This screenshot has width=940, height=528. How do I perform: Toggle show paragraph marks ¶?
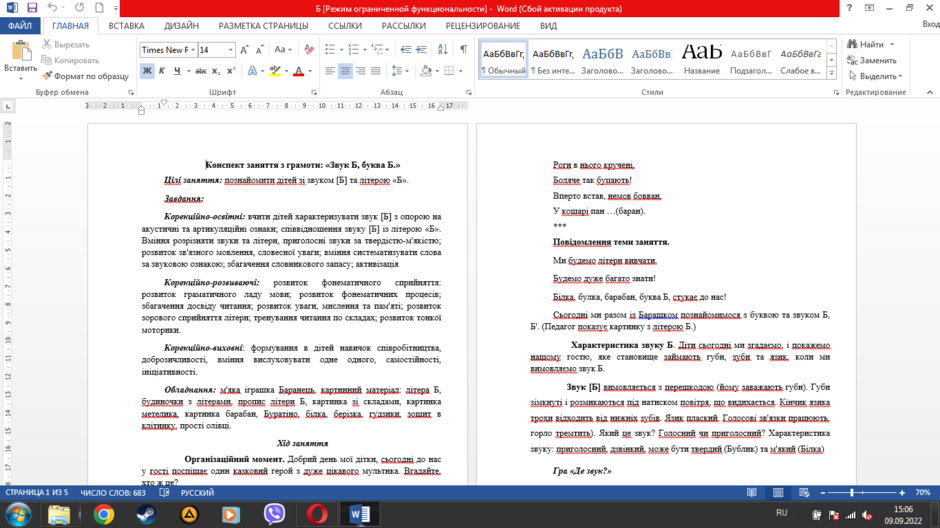[463, 50]
